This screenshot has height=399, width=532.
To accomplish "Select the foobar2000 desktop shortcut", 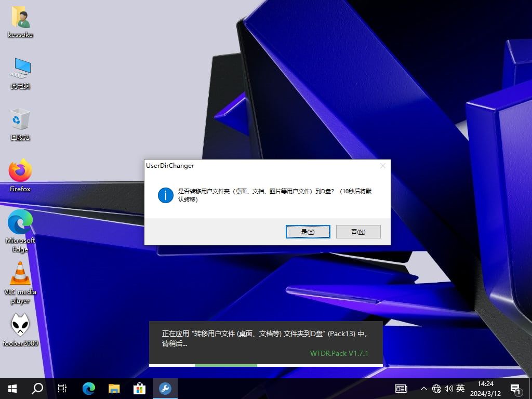I will tap(20, 325).
